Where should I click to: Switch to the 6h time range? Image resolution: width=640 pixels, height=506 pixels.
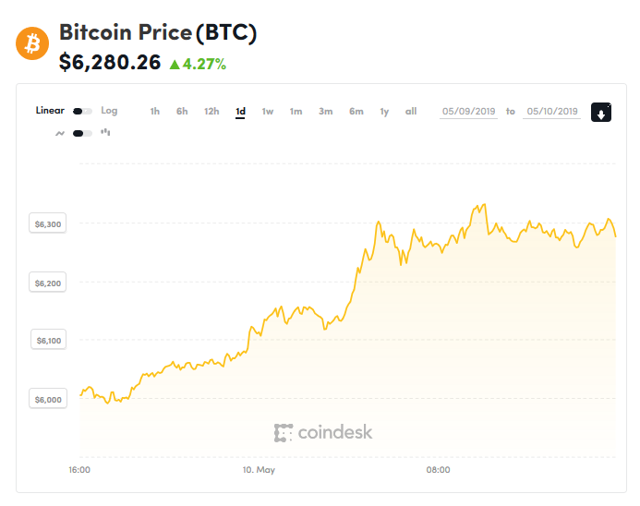click(182, 111)
